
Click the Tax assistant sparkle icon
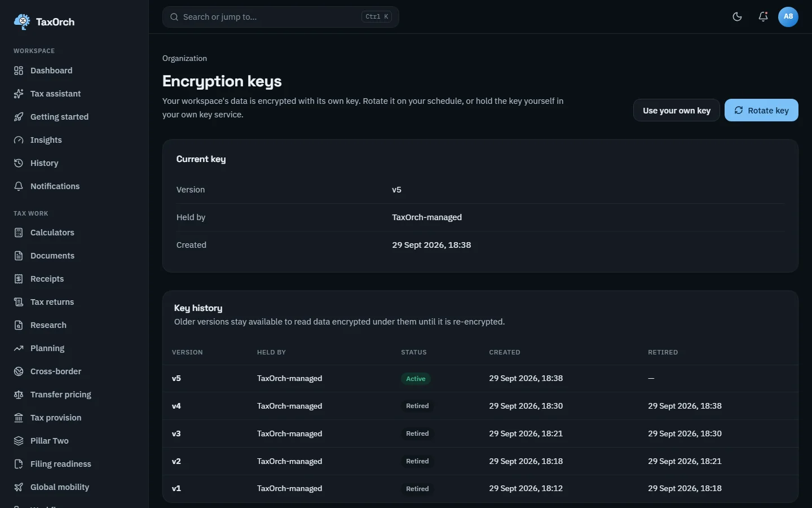click(19, 94)
